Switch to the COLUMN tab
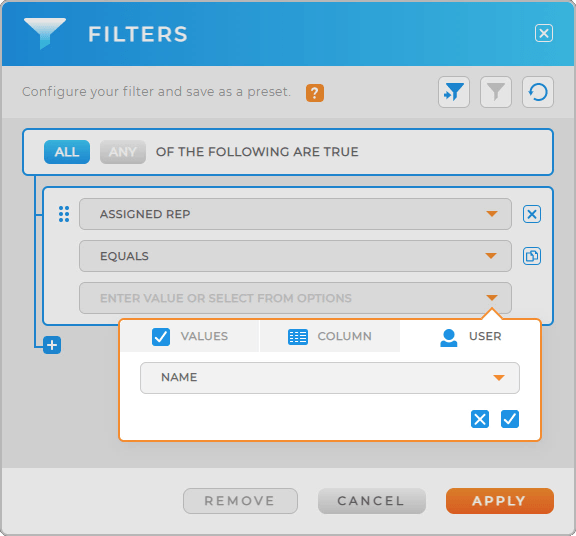 point(330,336)
